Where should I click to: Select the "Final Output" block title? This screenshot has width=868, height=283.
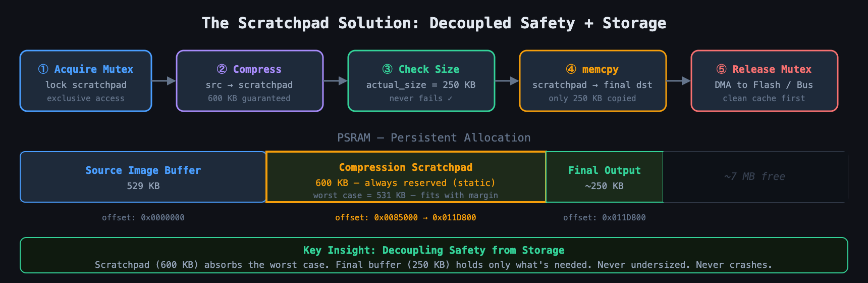[x=605, y=170]
